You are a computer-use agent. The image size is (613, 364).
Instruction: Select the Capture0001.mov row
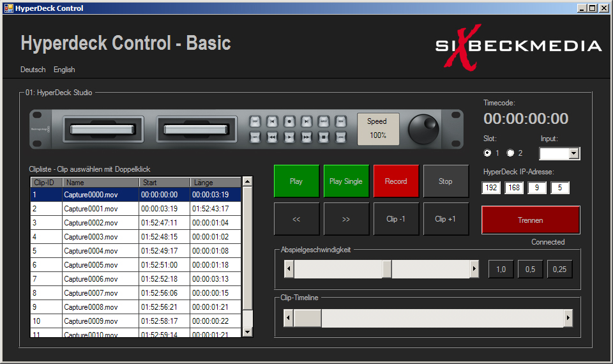pos(135,209)
